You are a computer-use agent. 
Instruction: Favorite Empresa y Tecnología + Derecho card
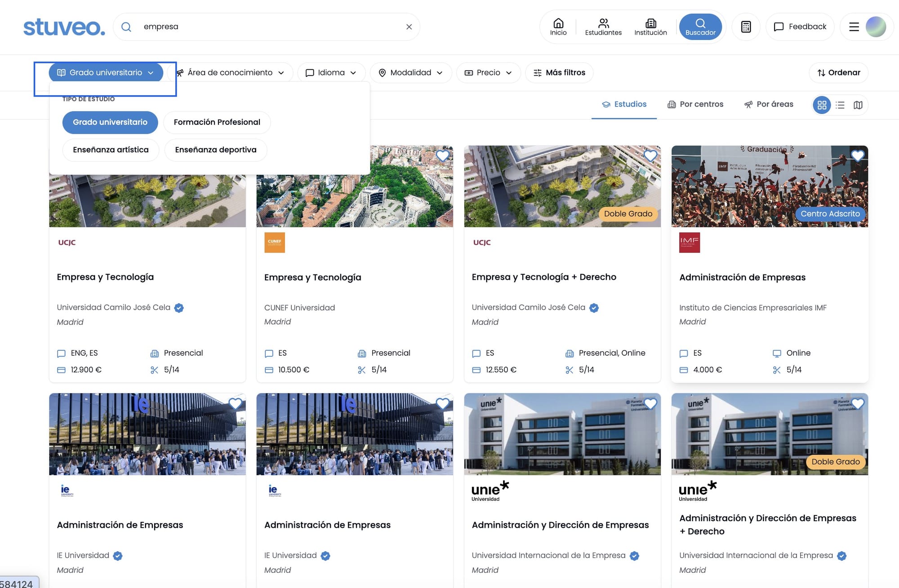point(650,156)
